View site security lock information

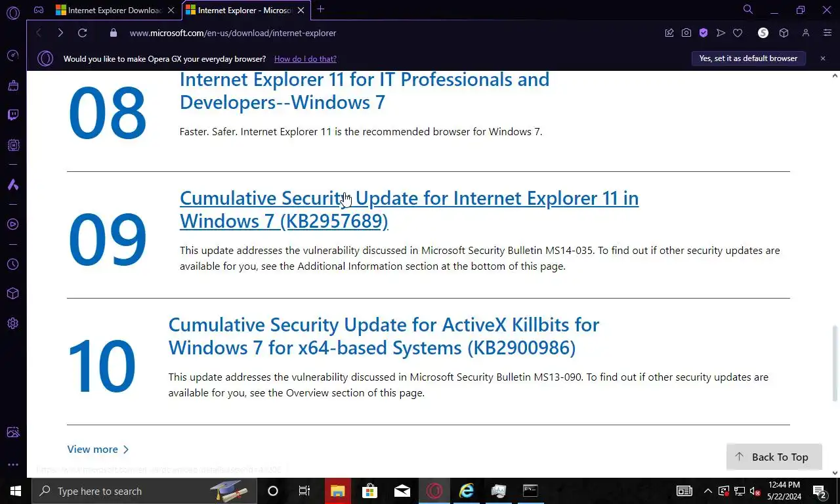click(x=114, y=33)
